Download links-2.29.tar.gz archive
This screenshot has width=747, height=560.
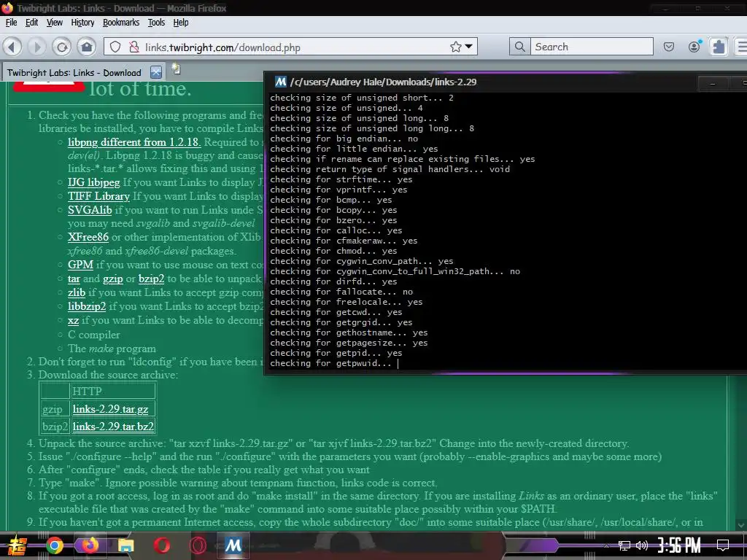[111, 409]
